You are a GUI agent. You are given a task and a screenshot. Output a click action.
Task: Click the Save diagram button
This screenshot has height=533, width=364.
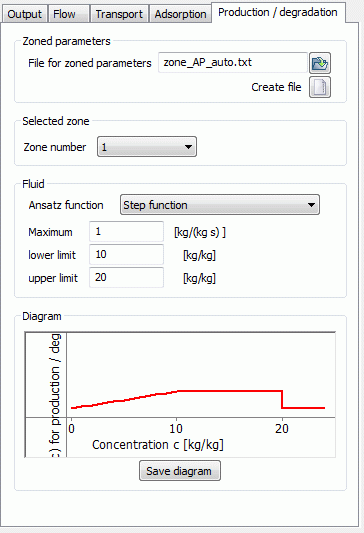pos(180,471)
